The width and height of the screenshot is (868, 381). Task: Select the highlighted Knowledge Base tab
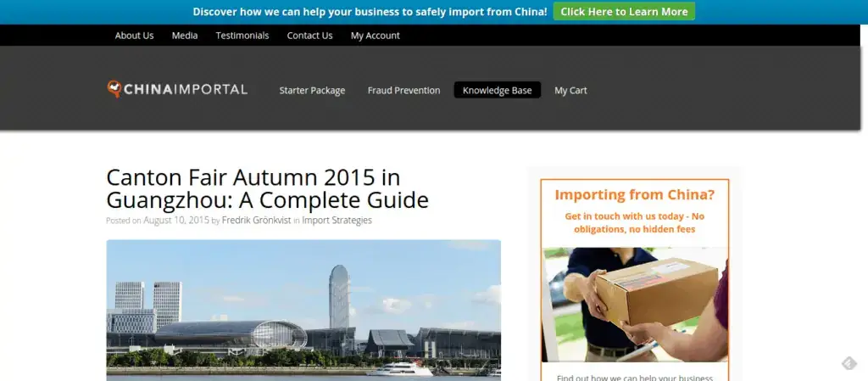tap(497, 91)
